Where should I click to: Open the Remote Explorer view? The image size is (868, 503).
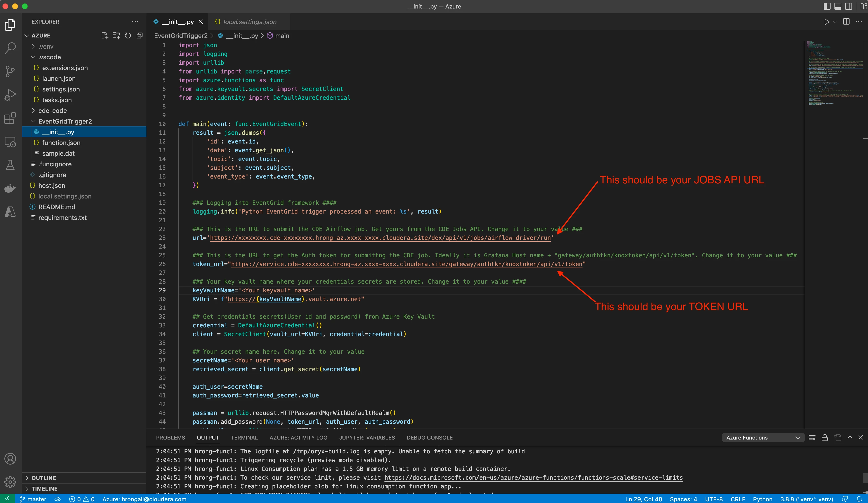10,142
